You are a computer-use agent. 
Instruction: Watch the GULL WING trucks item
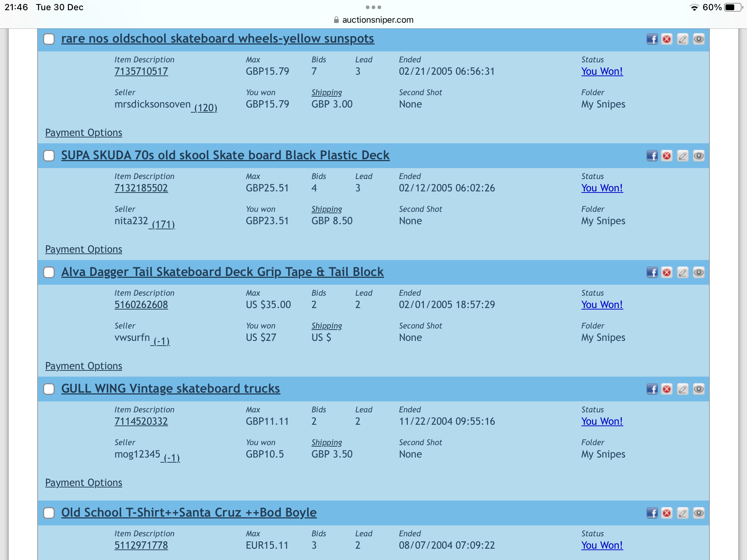point(698,389)
